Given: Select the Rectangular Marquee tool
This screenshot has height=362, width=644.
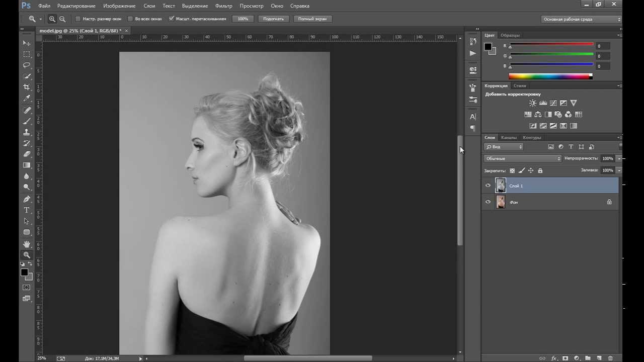Looking at the screenshot, I should 27,54.
